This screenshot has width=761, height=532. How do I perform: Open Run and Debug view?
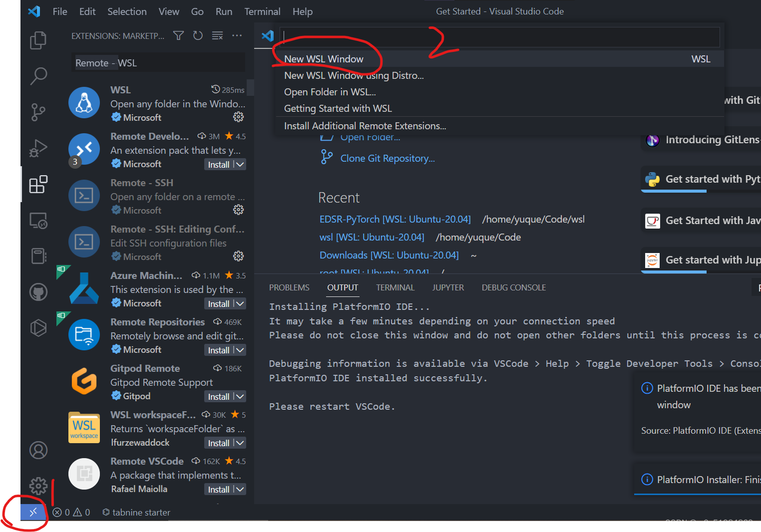38,148
